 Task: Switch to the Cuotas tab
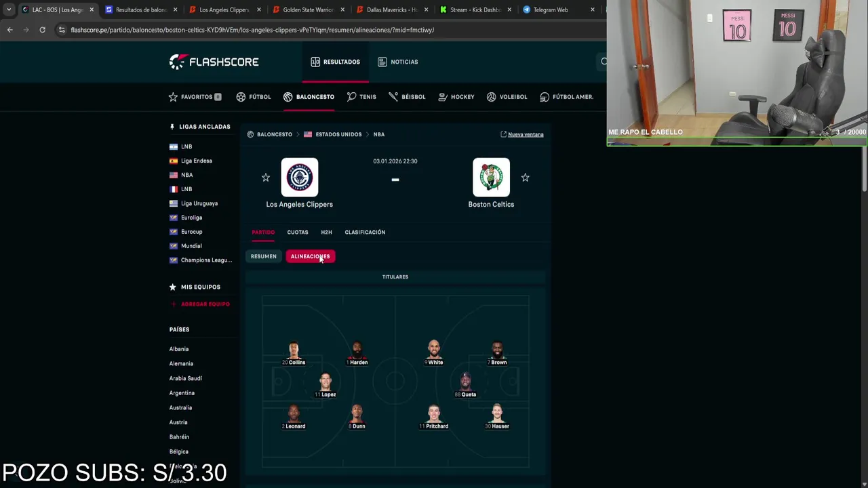pos(298,232)
